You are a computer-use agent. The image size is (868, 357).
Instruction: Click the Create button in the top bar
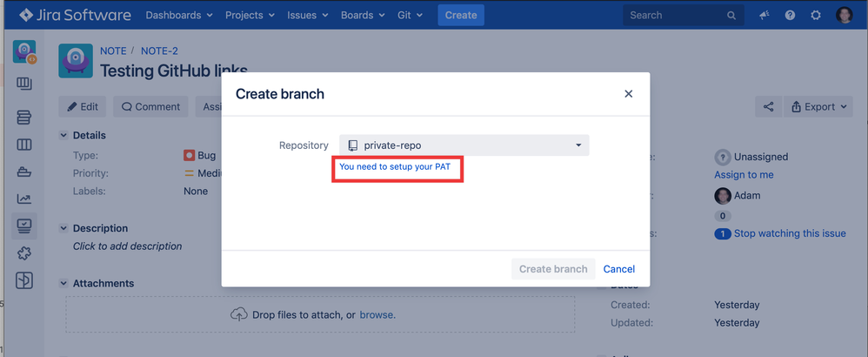[461, 15]
